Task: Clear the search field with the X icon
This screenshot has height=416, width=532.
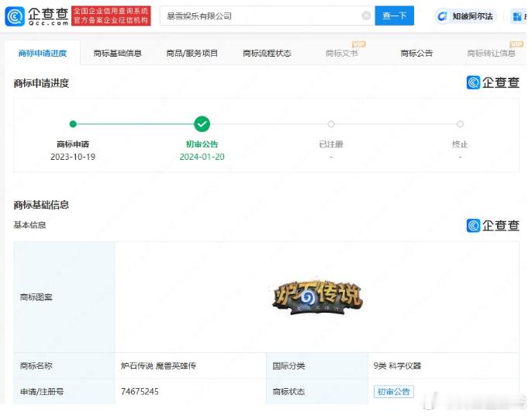Action: tap(366, 16)
